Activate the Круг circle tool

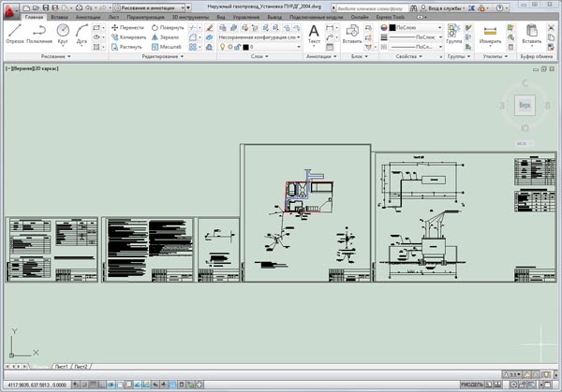coord(64,34)
